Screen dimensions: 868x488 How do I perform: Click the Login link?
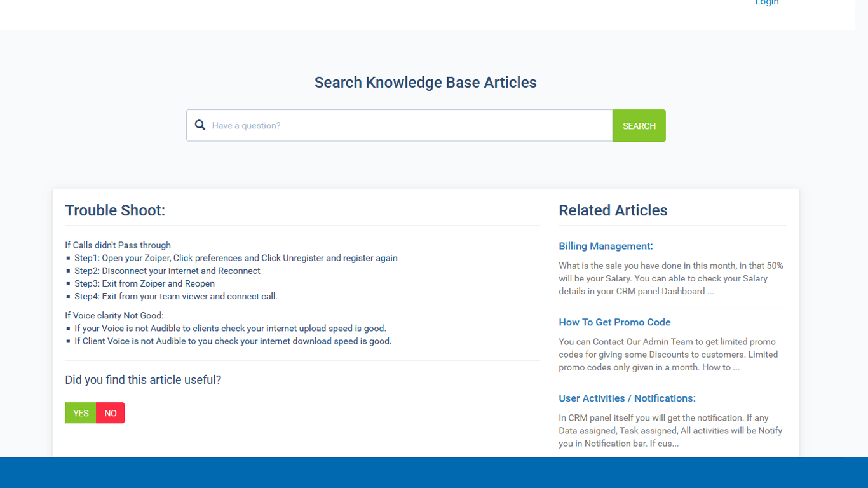coord(766,3)
